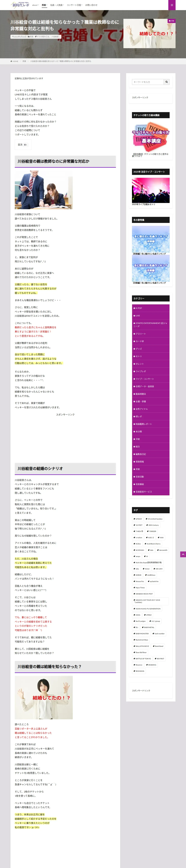Click the Aerosmith tag

(x=162, y=550)
